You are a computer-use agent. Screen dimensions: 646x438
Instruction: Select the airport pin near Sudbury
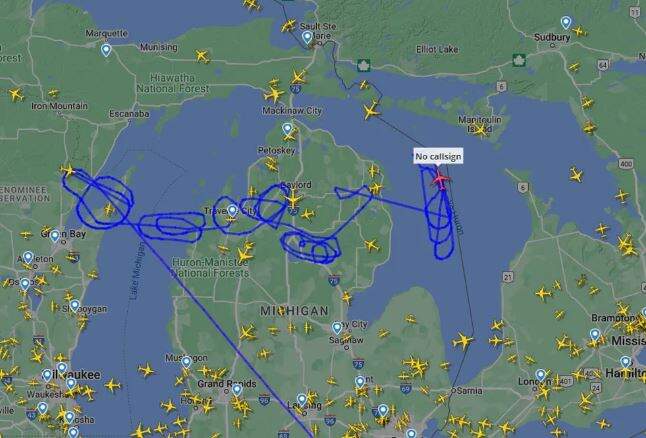click(566, 22)
